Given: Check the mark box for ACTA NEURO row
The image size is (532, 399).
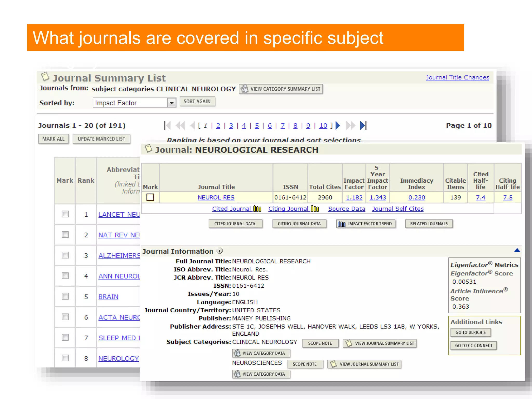Looking at the screenshot, I should tap(65, 317).
